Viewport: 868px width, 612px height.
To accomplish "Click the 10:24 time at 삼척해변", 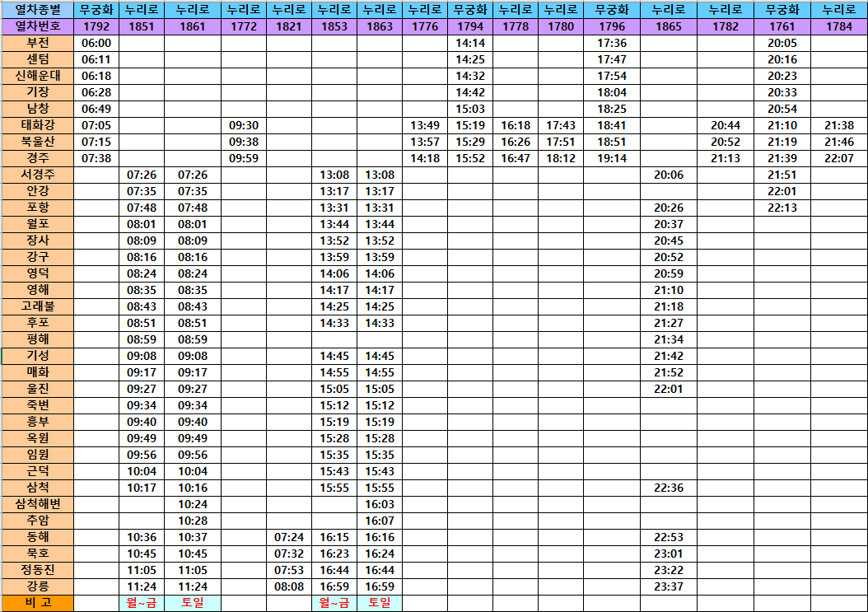I will click(x=193, y=504).
